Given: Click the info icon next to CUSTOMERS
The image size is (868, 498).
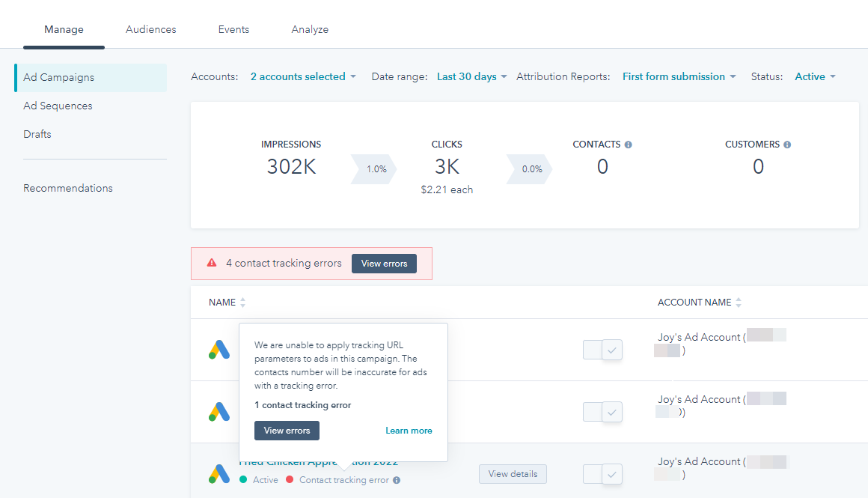Looking at the screenshot, I should 787,144.
